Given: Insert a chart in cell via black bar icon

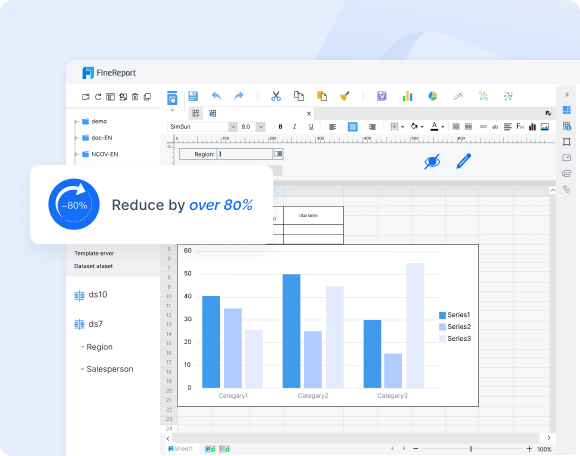Looking at the screenshot, I should point(532,127).
